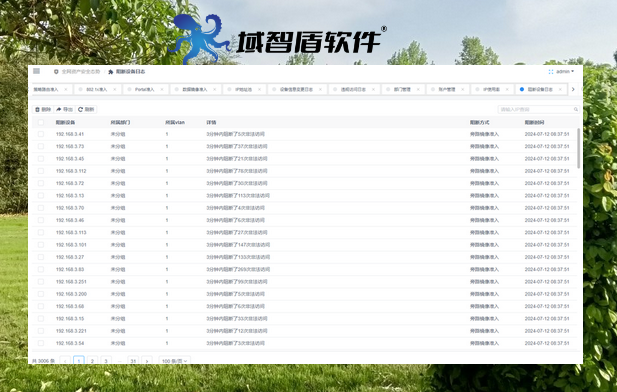Click the 所属部门 column header
This screenshot has height=392, width=617.
(120, 122)
